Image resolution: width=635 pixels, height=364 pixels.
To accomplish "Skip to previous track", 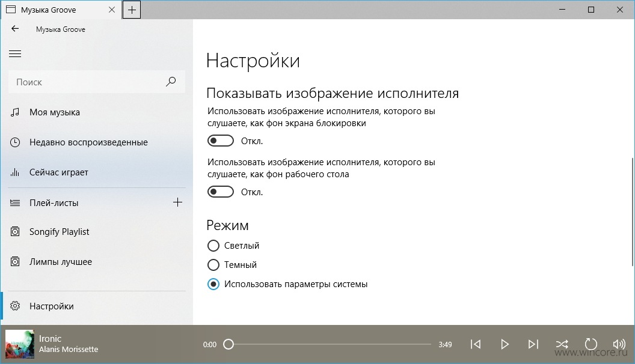I will [476, 344].
